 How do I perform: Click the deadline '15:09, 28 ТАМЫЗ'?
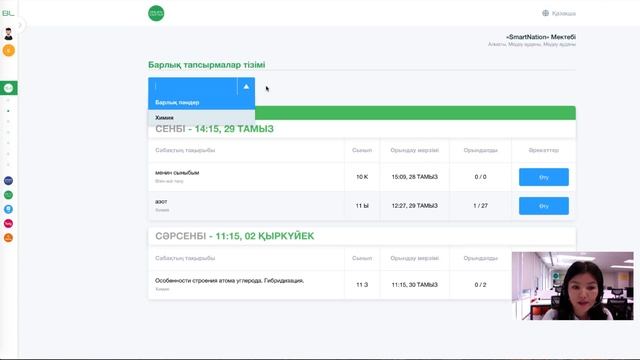click(x=415, y=177)
